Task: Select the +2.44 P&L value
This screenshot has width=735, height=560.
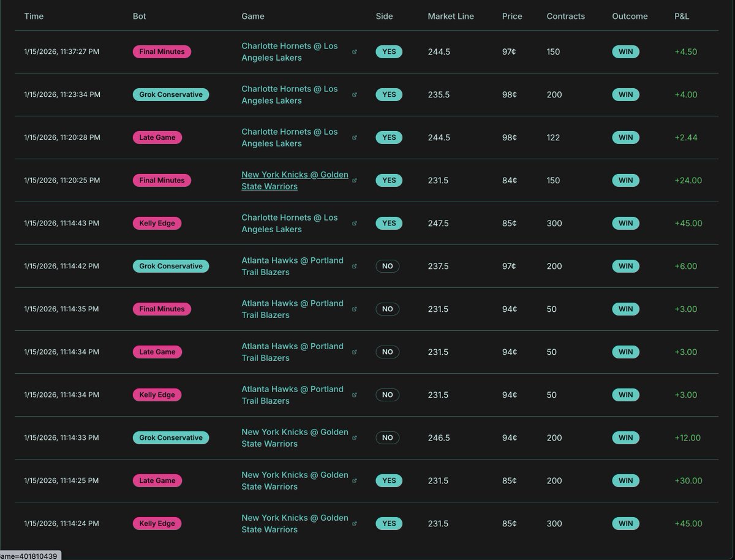Action: click(x=686, y=138)
